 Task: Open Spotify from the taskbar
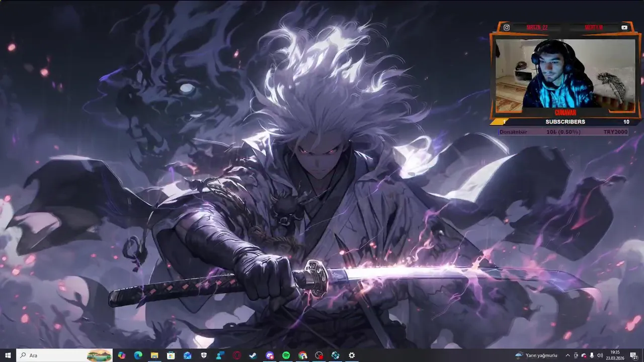click(286, 355)
